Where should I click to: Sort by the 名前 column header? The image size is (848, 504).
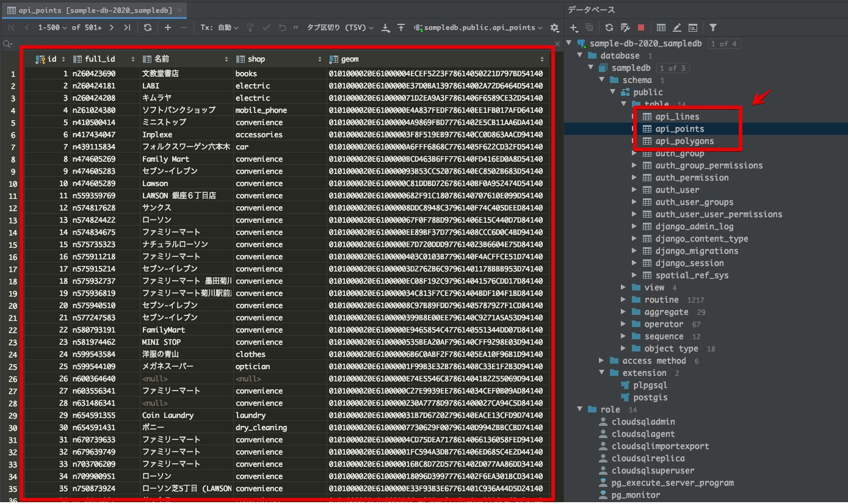tap(187, 59)
